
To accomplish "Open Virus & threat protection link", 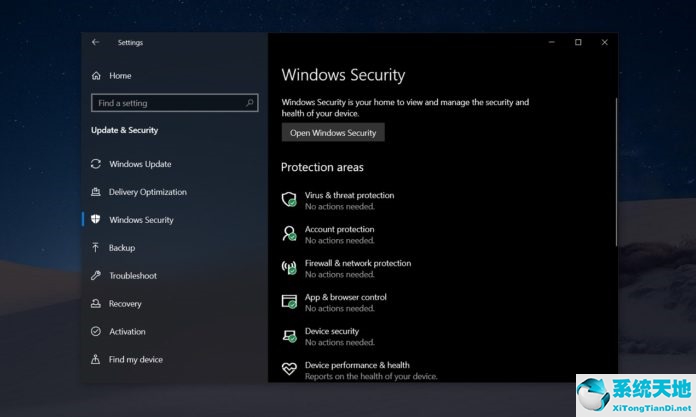I will (x=349, y=195).
